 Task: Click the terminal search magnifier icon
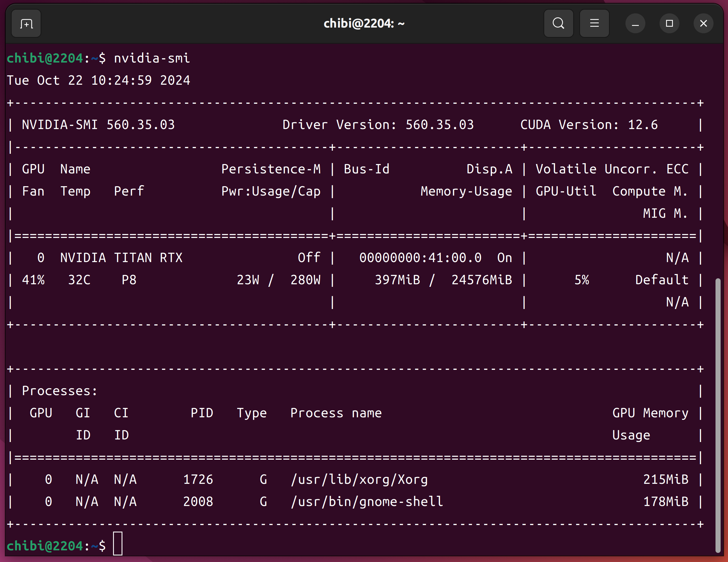coord(558,24)
